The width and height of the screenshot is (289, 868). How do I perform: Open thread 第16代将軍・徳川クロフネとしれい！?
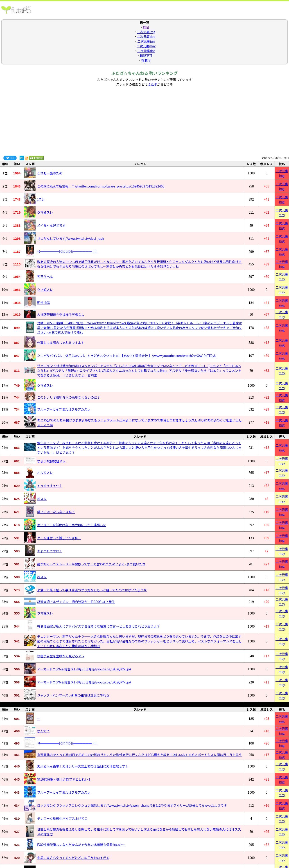[x=64, y=779]
